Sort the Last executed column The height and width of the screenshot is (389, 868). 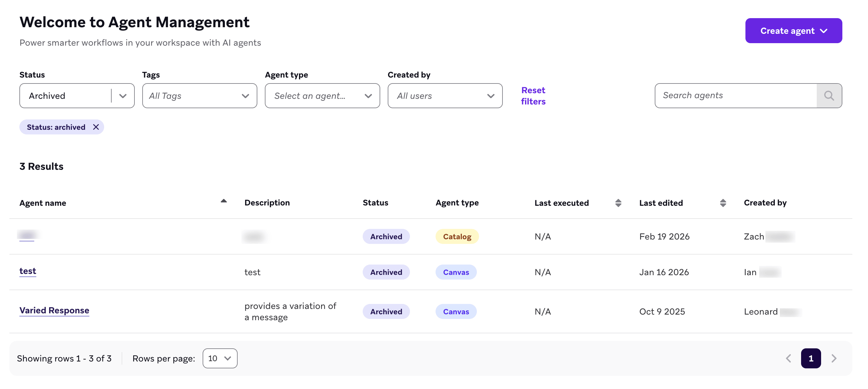click(x=618, y=203)
